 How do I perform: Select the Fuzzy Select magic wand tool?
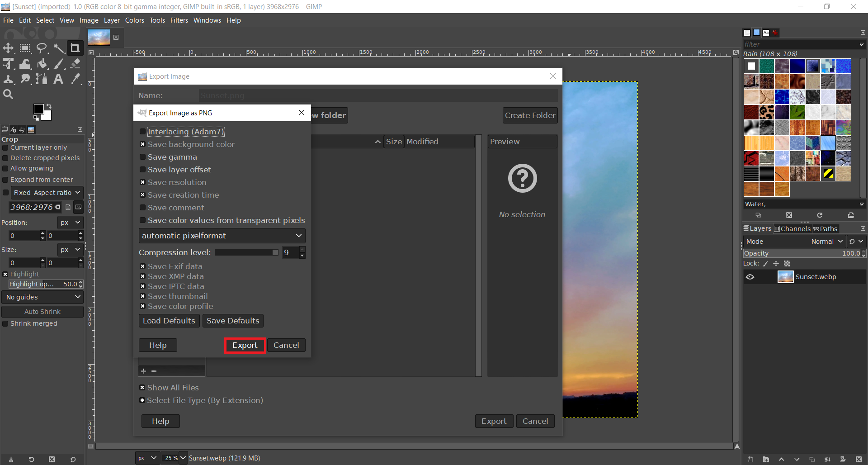[x=59, y=48]
